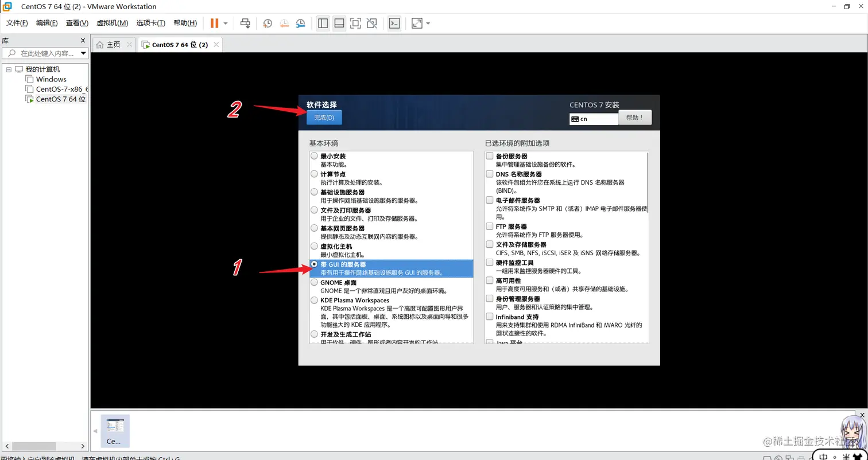The image size is (868, 460).
Task: Check the 硬件监控工具 checkbox
Action: [490, 263]
